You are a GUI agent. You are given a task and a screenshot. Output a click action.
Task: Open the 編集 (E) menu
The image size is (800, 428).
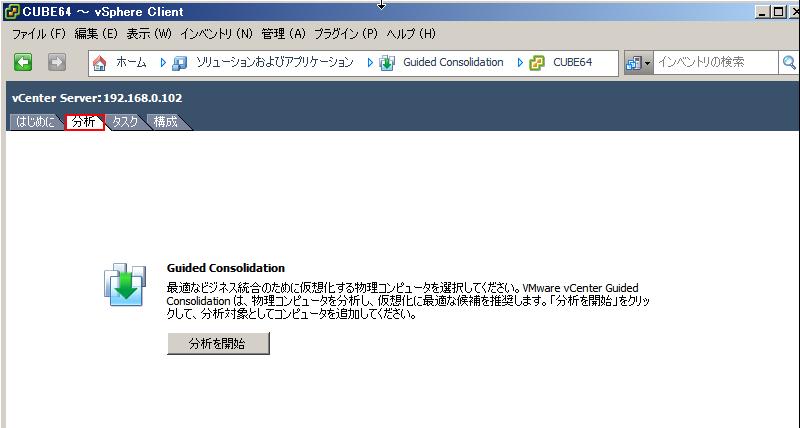pyautogui.click(x=96, y=34)
